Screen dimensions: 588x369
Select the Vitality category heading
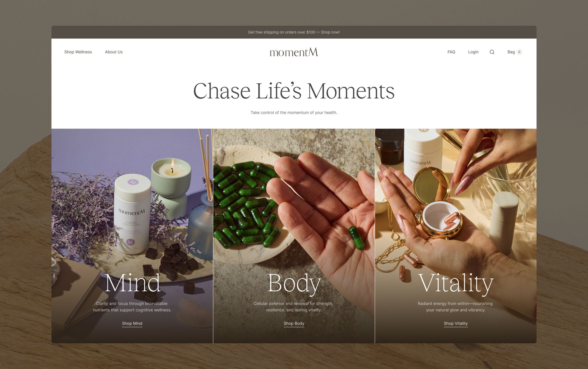pyautogui.click(x=456, y=284)
